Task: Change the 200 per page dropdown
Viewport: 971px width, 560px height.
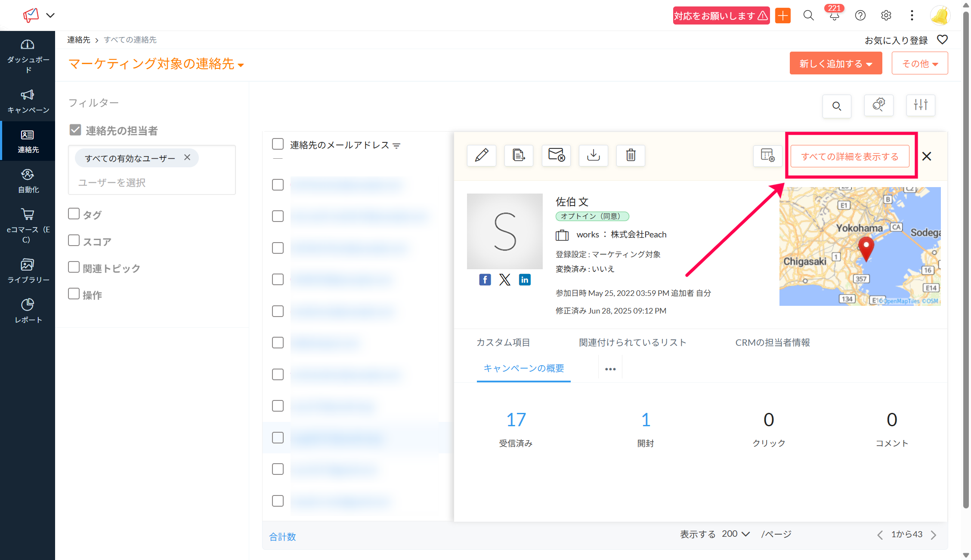Action: 736,534
